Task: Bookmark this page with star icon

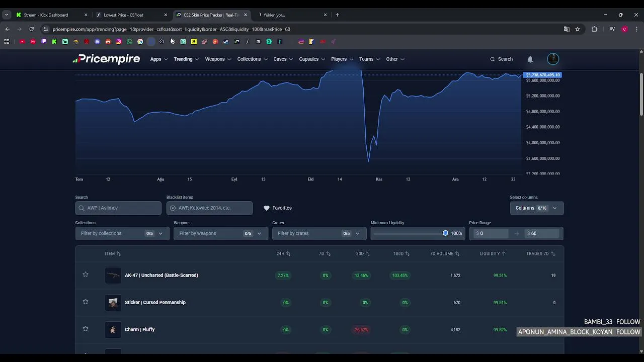Action: (x=578, y=29)
